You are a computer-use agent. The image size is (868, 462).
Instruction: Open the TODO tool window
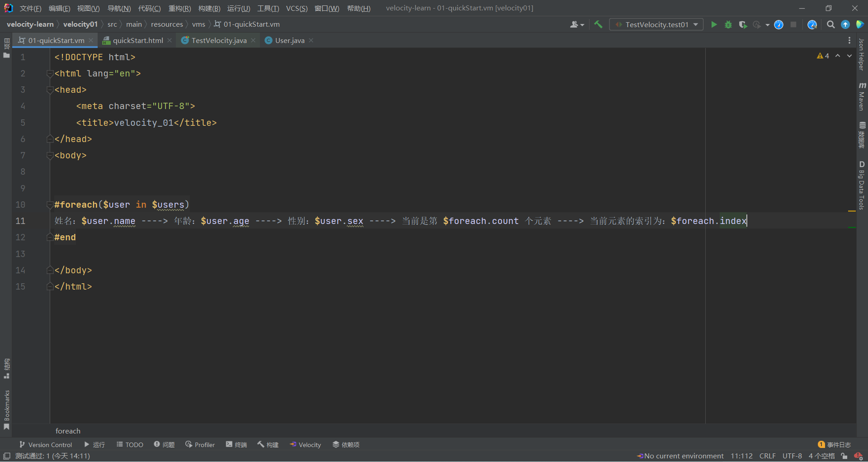[x=130, y=445]
